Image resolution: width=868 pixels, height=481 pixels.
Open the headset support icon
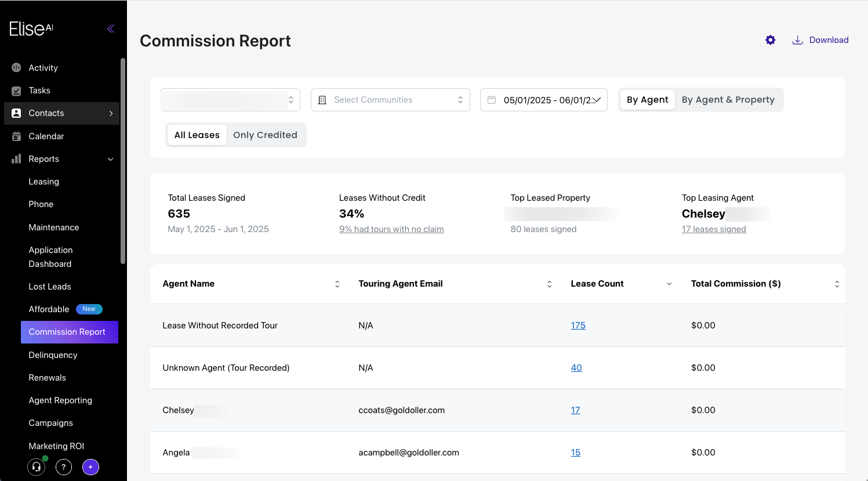tap(37, 466)
